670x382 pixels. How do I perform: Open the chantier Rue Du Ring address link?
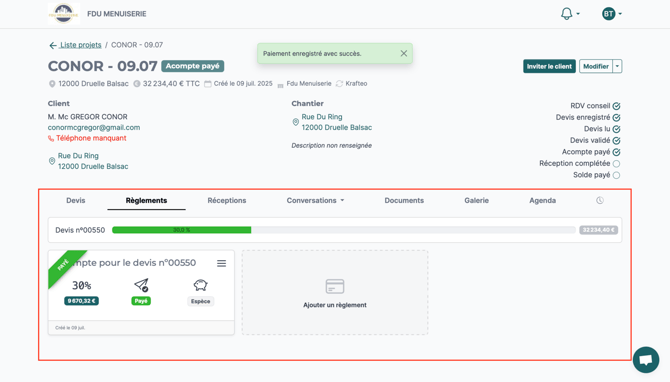coord(337,122)
